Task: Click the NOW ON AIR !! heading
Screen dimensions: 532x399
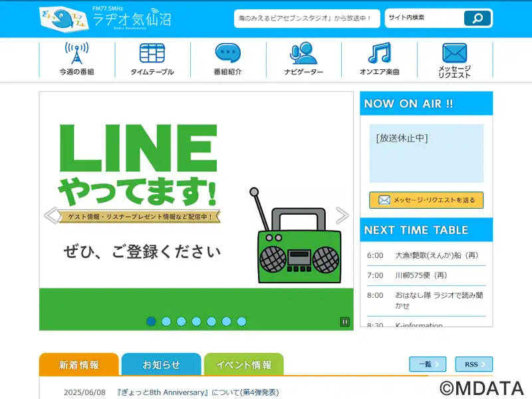Action: tap(408, 104)
